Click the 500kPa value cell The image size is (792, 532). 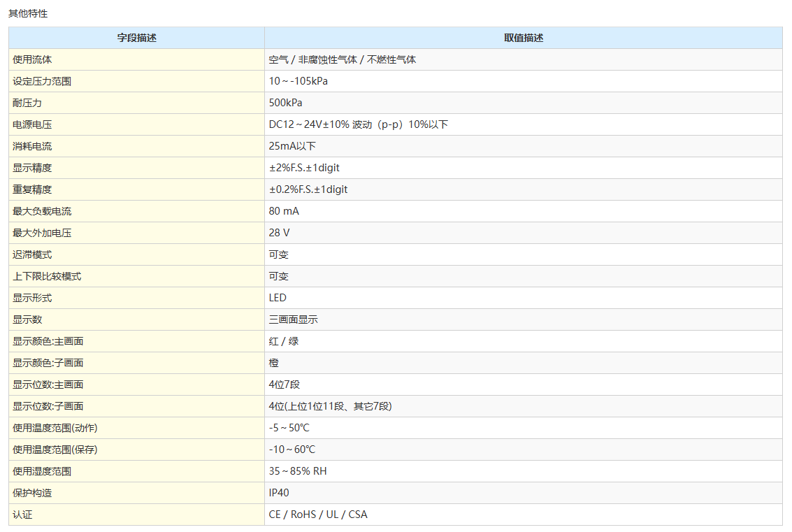(286, 103)
